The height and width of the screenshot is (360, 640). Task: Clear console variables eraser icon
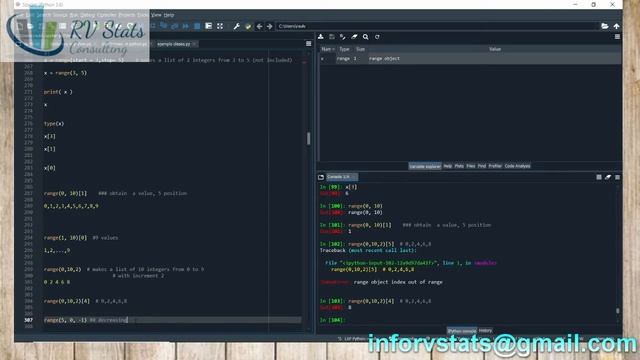pos(608,177)
